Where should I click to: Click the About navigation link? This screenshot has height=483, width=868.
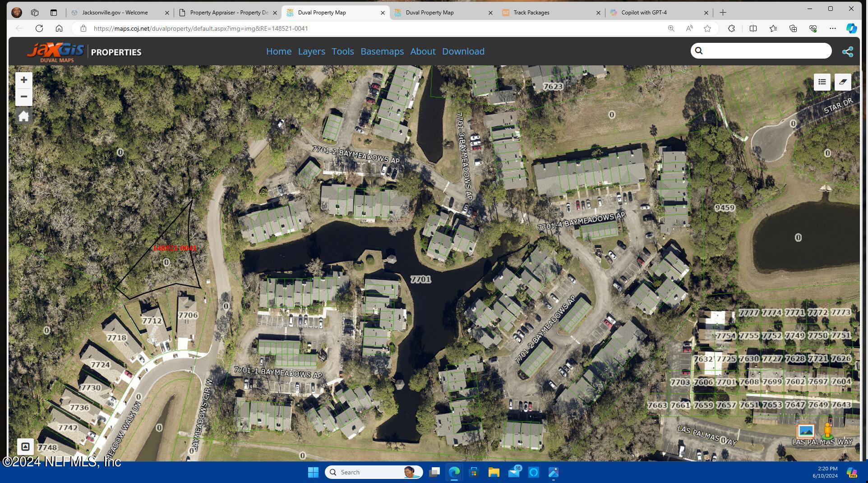tap(423, 51)
